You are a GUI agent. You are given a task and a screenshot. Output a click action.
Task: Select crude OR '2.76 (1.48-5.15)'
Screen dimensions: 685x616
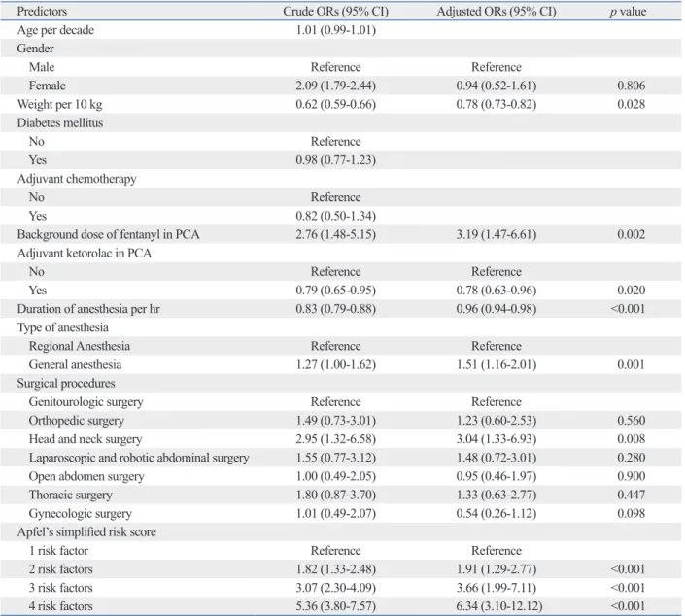coord(335,234)
